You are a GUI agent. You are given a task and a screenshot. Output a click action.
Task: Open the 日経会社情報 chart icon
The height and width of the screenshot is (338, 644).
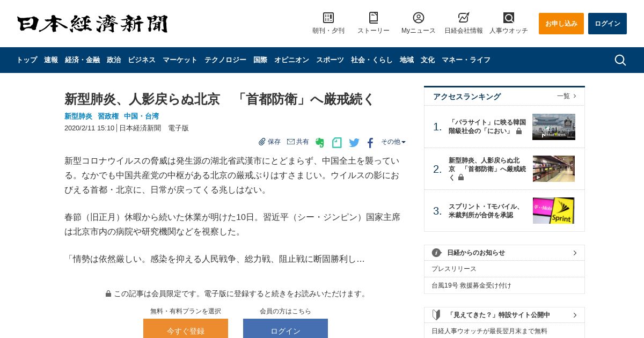[464, 18]
